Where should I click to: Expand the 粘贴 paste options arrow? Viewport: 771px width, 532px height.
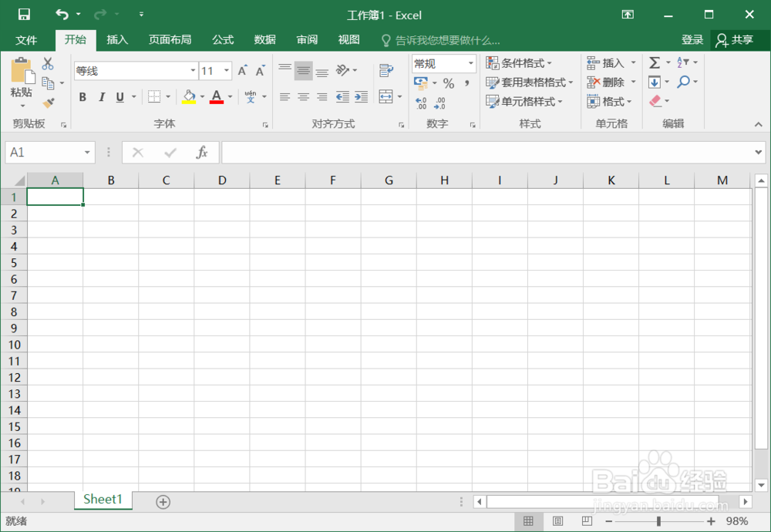22,106
